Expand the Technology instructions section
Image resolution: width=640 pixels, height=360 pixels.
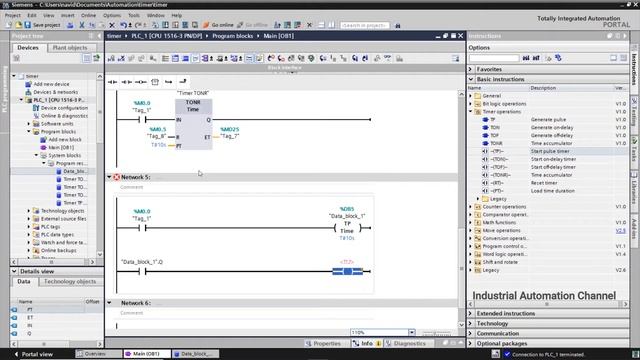471,323
